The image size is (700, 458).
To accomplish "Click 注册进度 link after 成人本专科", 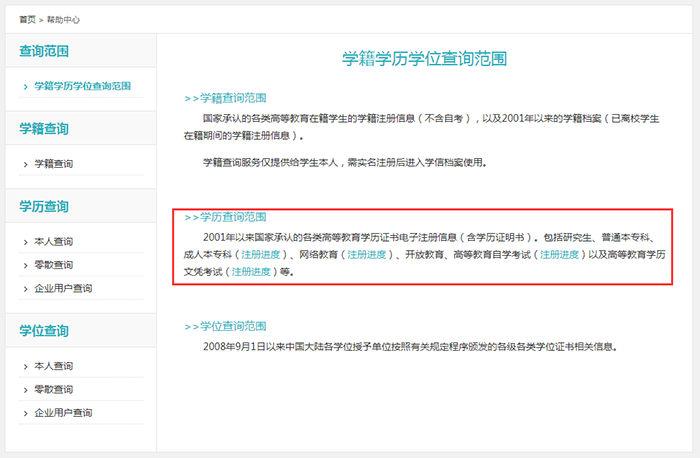I will pyautogui.click(x=261, y=254).
